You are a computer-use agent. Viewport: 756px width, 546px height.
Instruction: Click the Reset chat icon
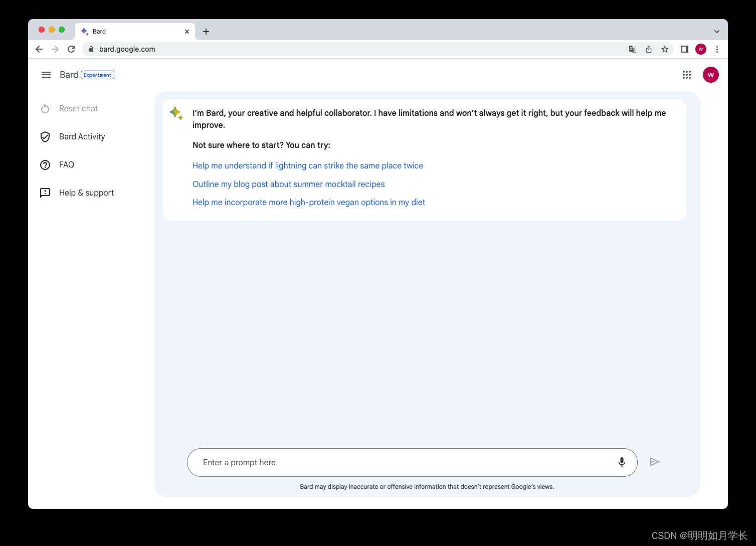click(x=45, y=109)
